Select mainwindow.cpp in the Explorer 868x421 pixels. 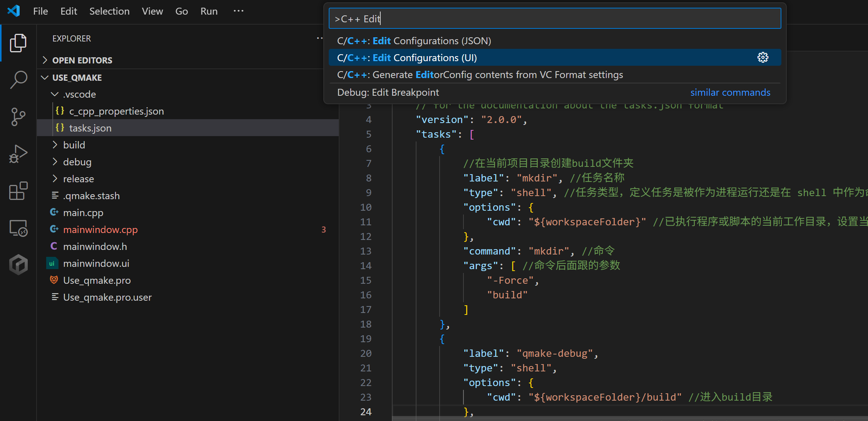click(x=100, y=230)
